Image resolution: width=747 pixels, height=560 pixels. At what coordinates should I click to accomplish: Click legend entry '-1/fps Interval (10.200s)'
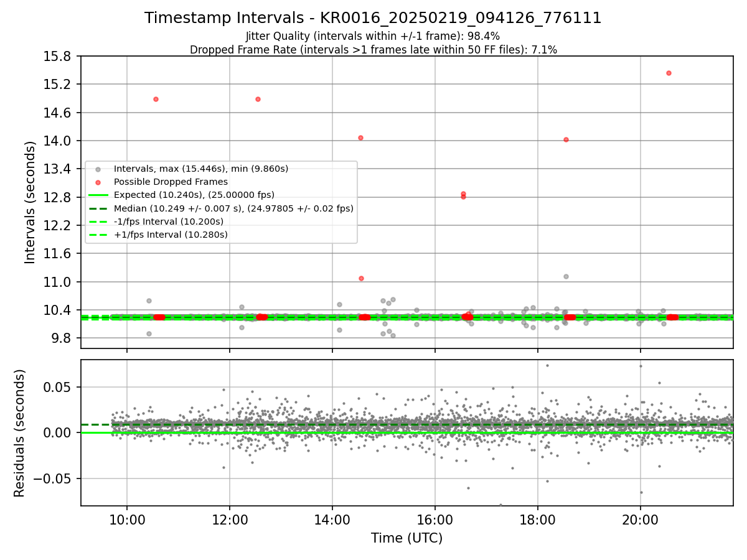pos(169,222)
